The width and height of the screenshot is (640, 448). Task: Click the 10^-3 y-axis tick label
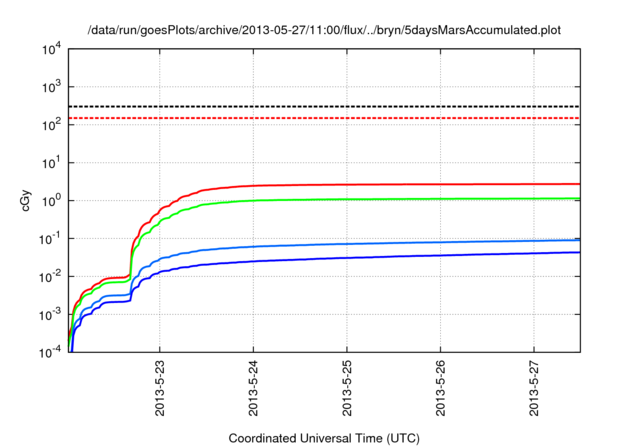(x=49, y=315)
